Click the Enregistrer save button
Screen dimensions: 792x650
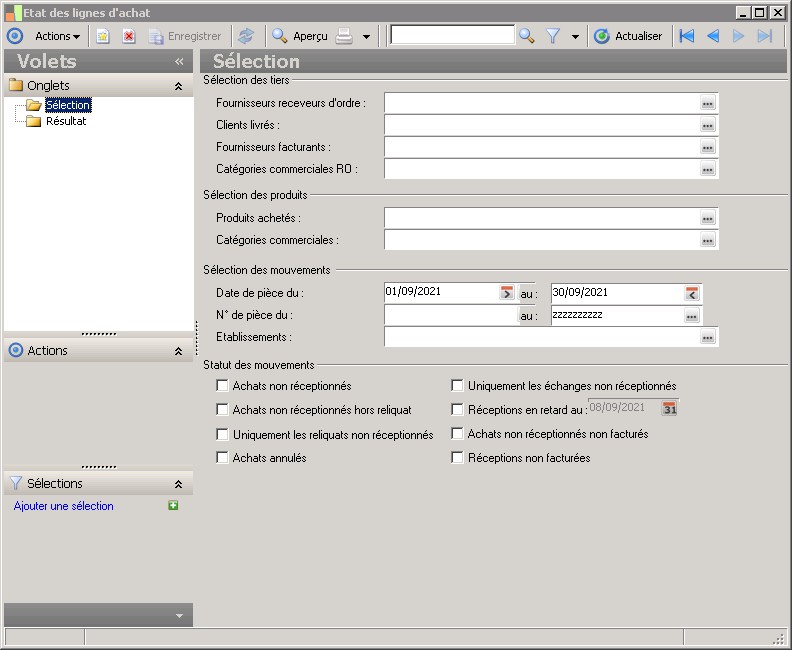point(185,36)
